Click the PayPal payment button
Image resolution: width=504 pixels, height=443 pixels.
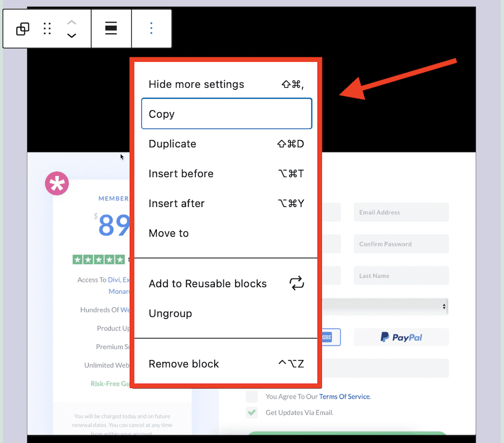click(x=401, y=337)
